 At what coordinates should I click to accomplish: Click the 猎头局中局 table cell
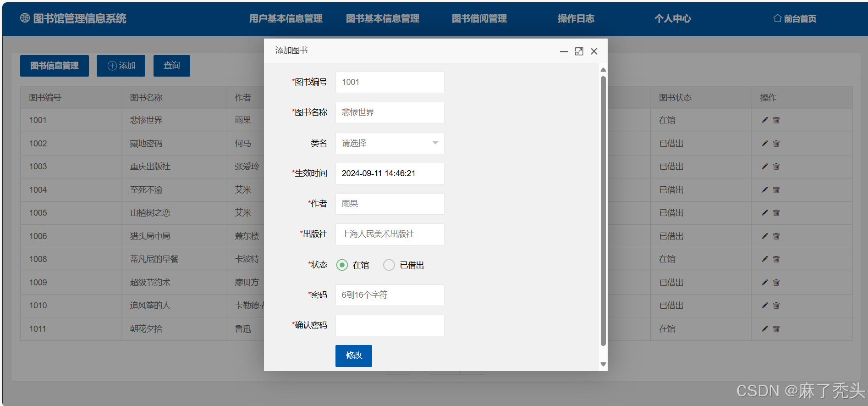(173, 236)
